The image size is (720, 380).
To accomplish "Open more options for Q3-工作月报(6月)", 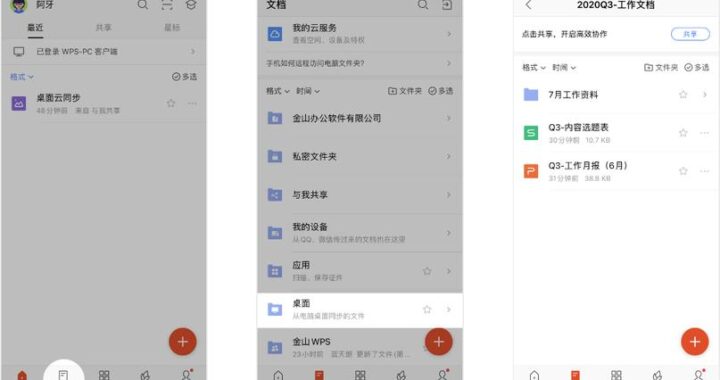I will pos(704,171).
